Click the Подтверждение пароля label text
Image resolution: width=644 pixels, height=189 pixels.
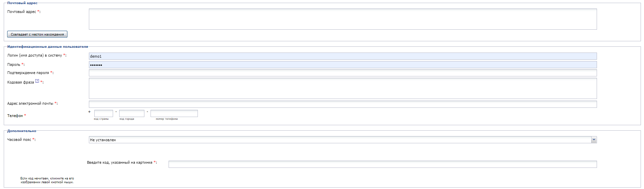pyautogui.click(x=28, y=73)
